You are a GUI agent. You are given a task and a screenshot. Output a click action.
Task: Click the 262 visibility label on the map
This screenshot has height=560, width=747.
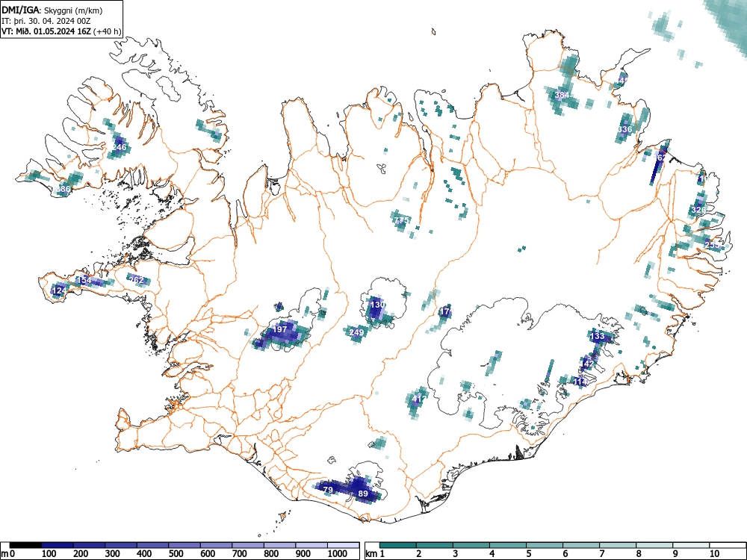pyautogui.click(x=137, y=280)
